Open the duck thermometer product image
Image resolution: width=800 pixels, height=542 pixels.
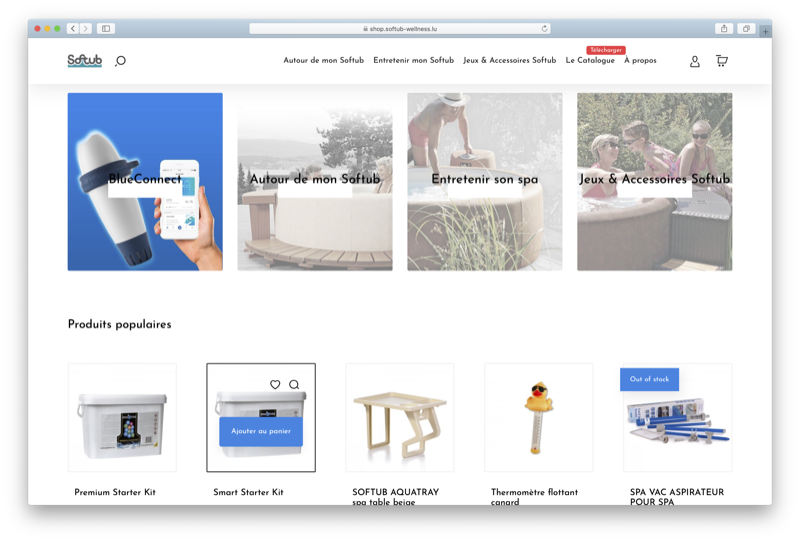coord(539,417)
